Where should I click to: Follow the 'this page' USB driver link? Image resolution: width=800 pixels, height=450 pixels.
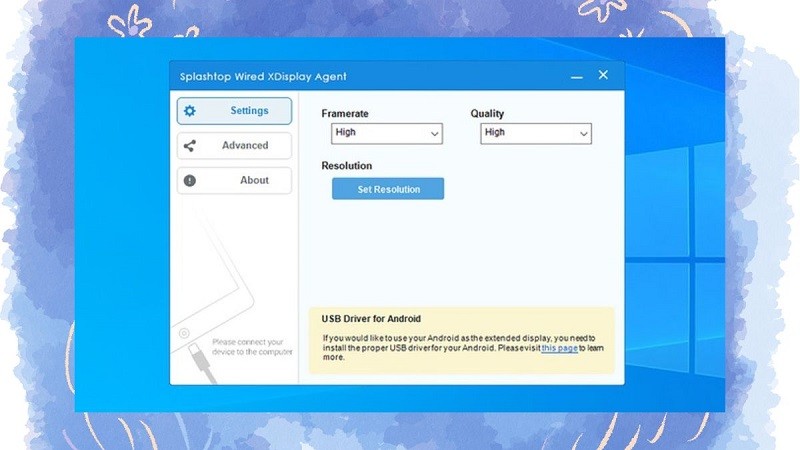click(560, 348)
